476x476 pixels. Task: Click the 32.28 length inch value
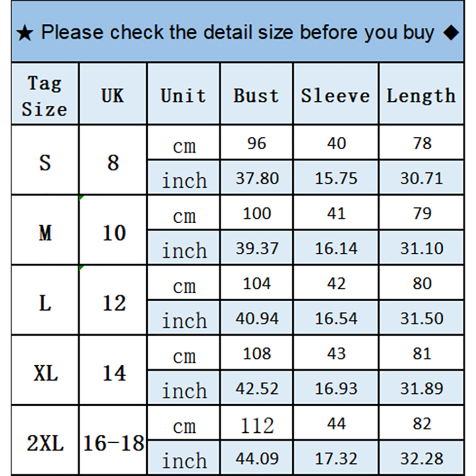(421, 459)
